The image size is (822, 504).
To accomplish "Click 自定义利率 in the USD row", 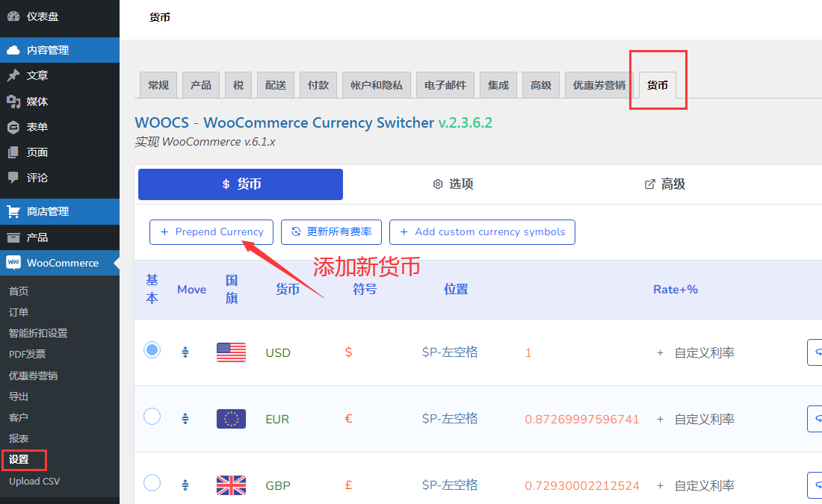I will 705,353.
